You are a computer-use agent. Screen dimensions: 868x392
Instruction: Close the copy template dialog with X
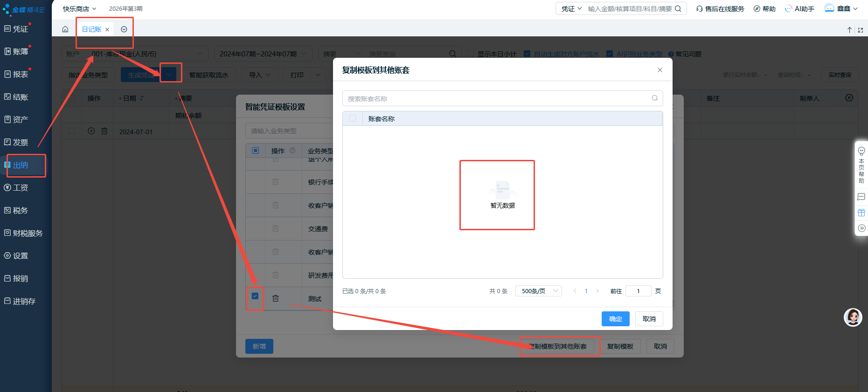[660, 70]
